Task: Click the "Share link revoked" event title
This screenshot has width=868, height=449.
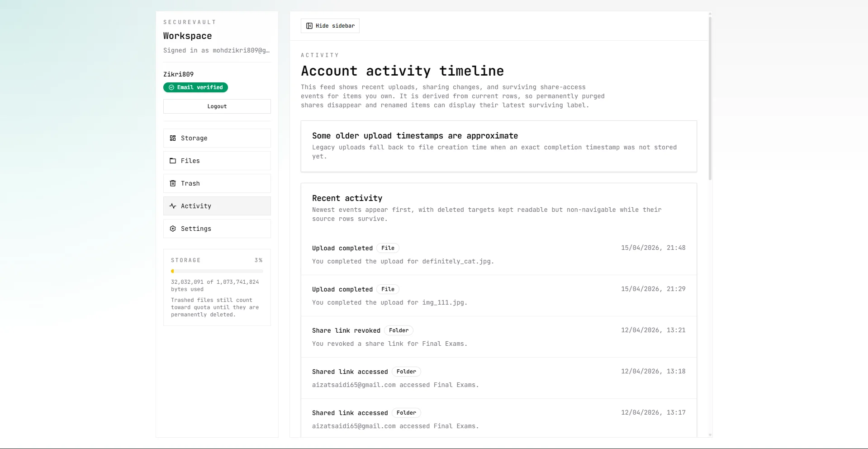Action: (x=346, y=330)
